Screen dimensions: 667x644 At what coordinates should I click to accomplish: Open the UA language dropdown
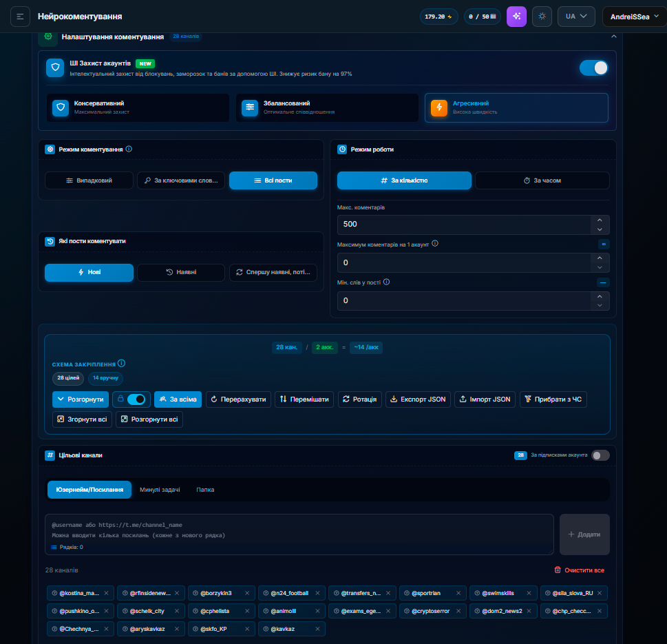[576, 17]
